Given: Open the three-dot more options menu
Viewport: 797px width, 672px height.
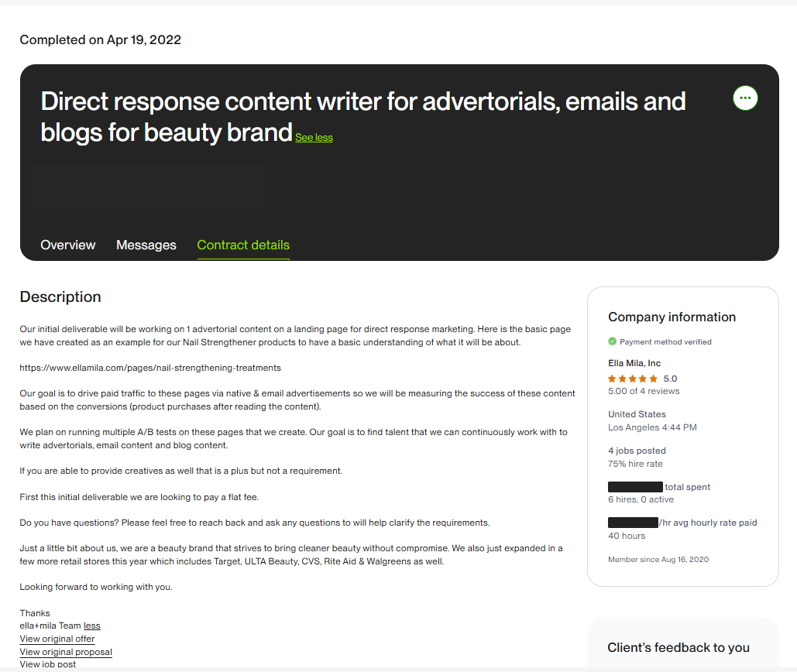Looking at the screenshot, I should point(745,98).
